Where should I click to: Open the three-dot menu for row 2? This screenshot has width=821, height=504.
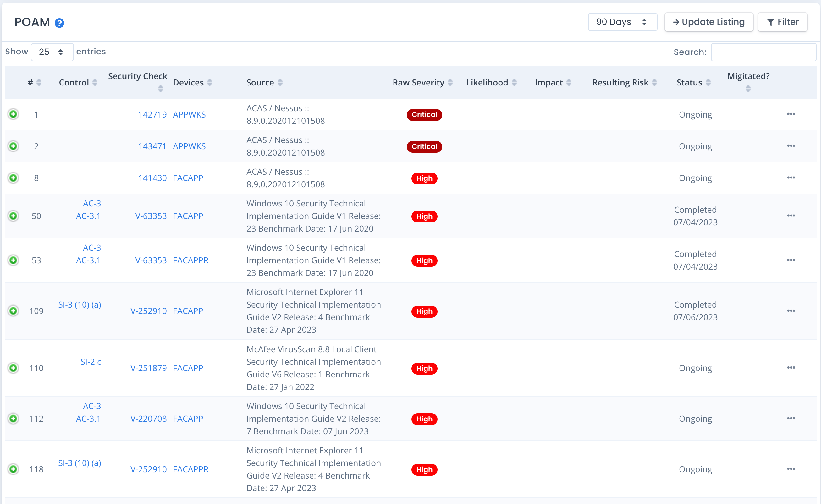pyautogui.click(x=791, y=146)
